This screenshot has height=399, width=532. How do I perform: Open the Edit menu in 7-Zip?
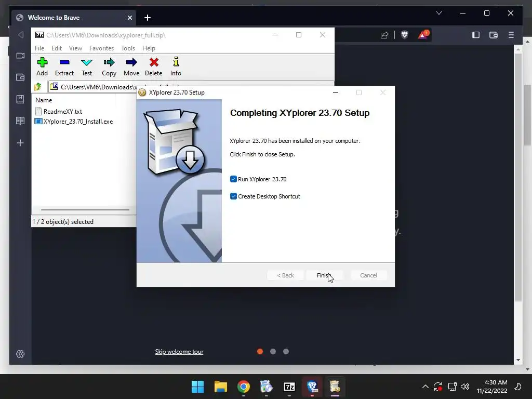pyautogui.click(x=56, y=48)
